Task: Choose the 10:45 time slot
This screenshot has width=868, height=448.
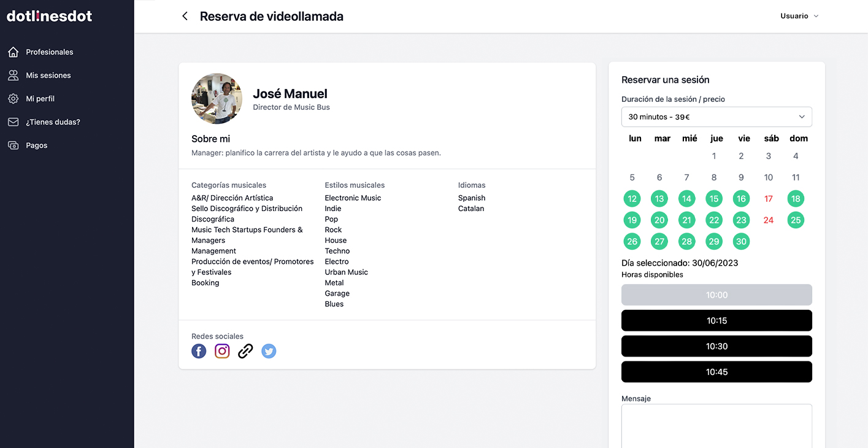Action: click(x=716, y=372)
